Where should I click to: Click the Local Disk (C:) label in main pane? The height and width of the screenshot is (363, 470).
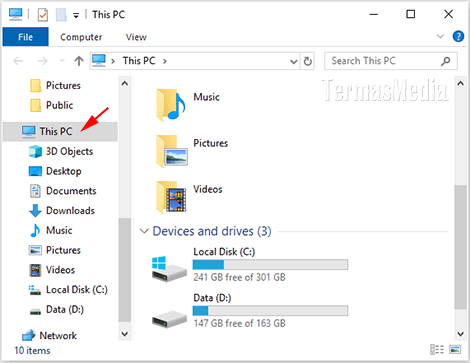click(224, 252)
